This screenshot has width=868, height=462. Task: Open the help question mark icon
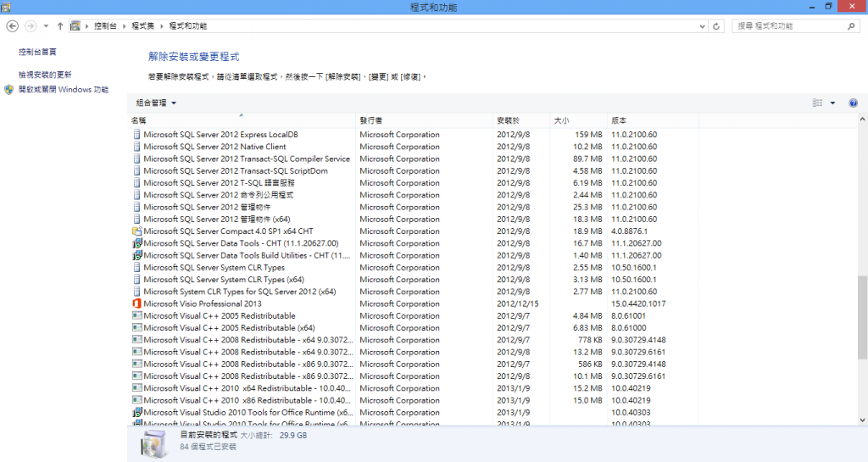click(x=854, y=103)
